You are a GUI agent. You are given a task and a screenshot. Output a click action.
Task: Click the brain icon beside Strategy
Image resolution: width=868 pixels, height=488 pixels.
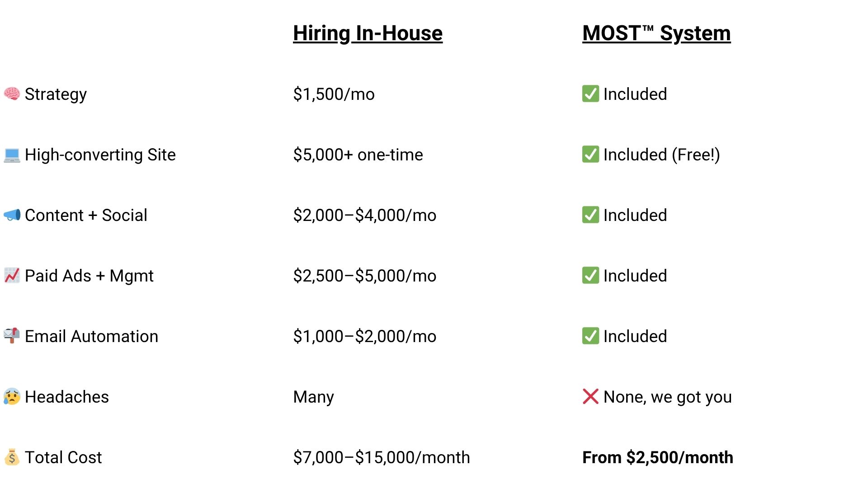pyautogui.click(x=12, y=94)
